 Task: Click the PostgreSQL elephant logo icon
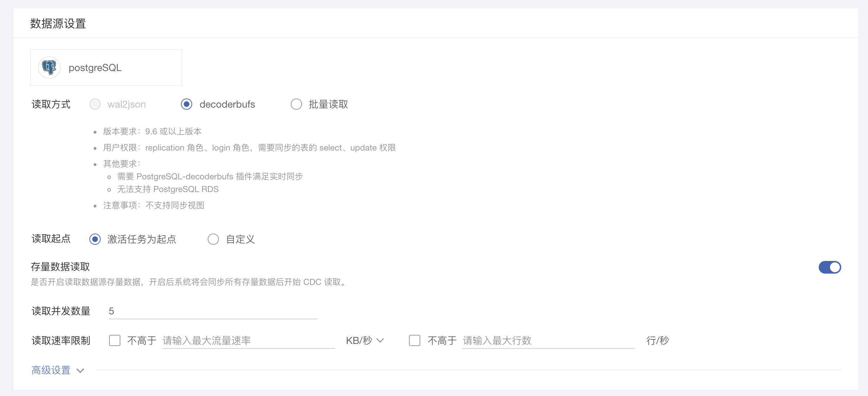tap(49, 67)
